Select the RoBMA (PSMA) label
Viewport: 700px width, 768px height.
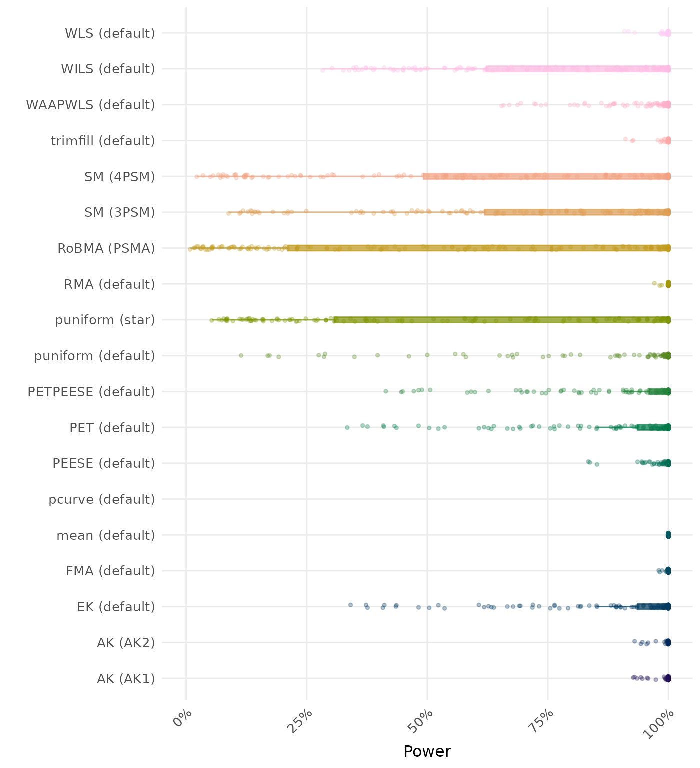pyautogui.click(x=106, y=248)
